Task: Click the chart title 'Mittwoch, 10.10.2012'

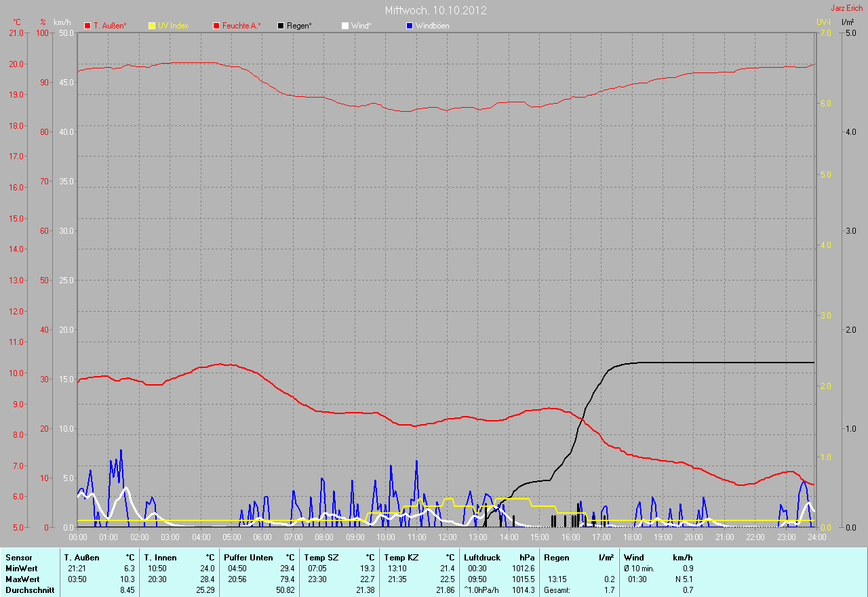Action: (435, 10)
